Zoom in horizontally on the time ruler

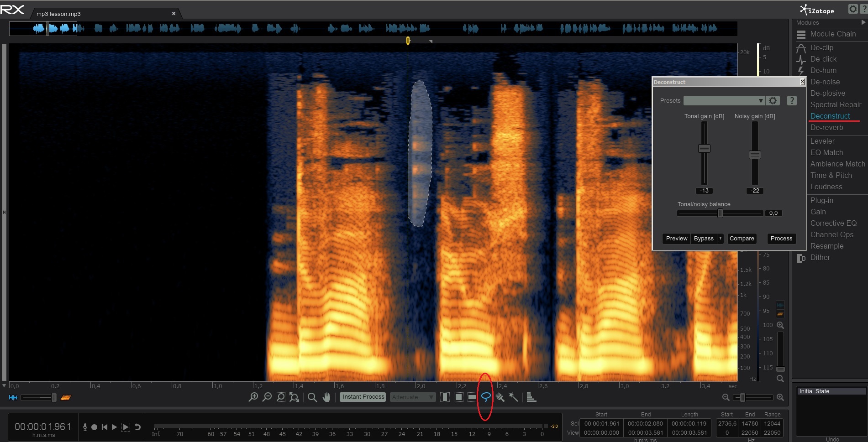(780, 398)
